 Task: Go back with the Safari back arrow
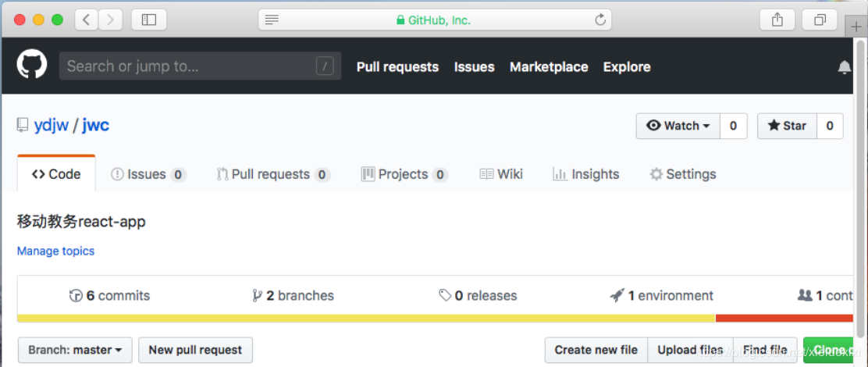pos(85,20)
